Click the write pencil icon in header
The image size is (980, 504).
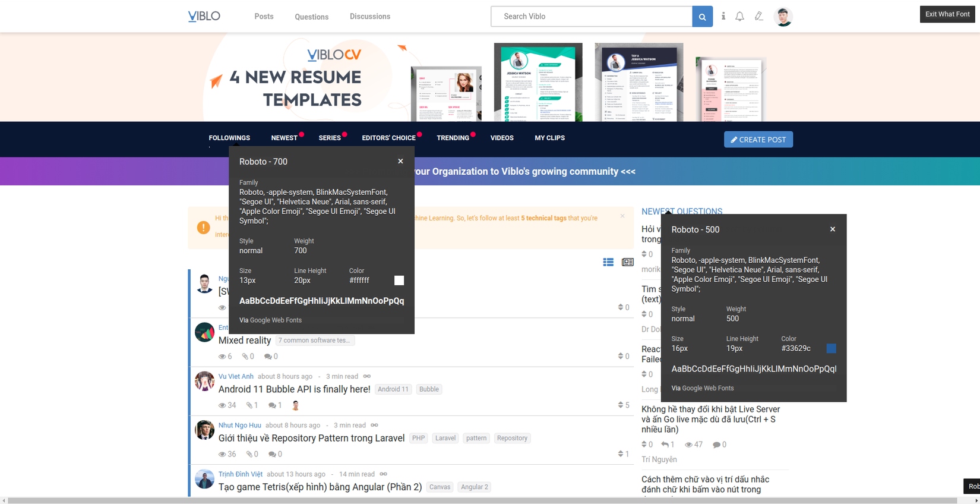point(759,17)
